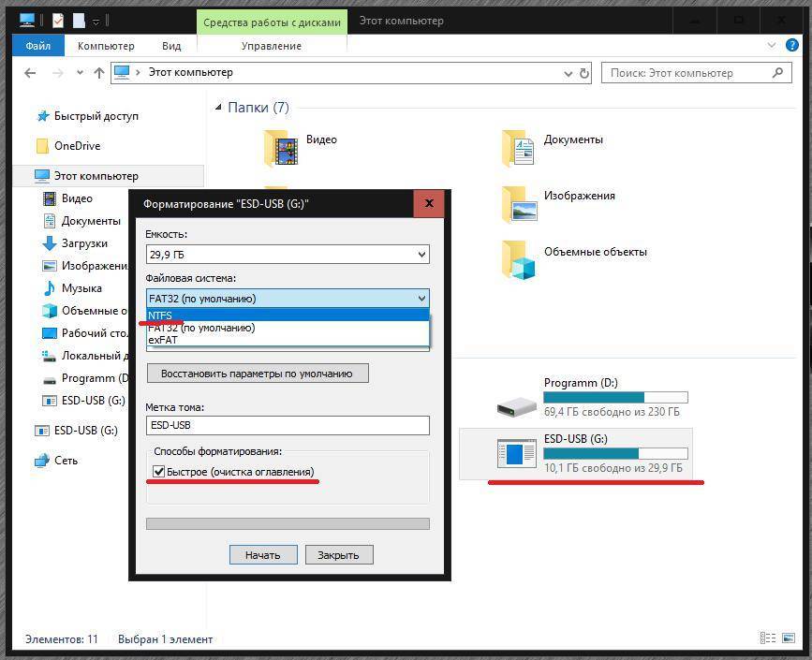Screen dimensions: 812x660
Task: Click the Метка тома text field
Action: (288, 425)
